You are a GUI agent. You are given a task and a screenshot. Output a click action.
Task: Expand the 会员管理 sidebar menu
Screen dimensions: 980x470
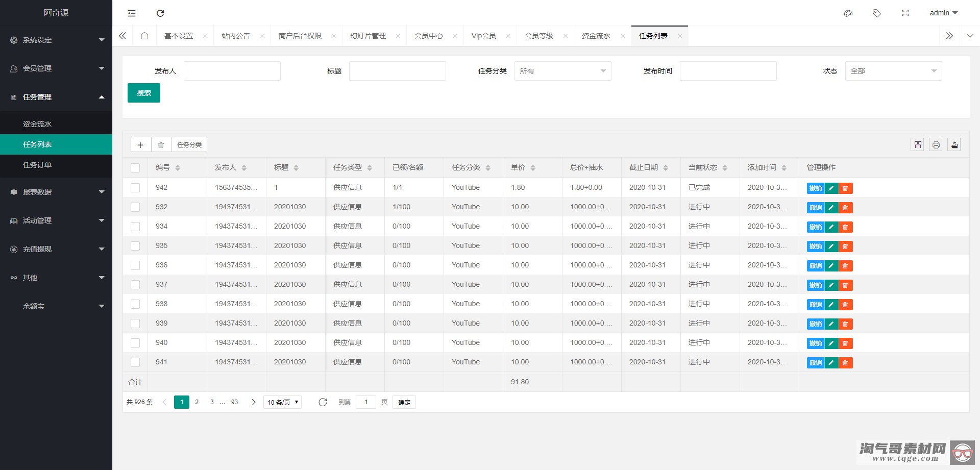tap(56, 68)
